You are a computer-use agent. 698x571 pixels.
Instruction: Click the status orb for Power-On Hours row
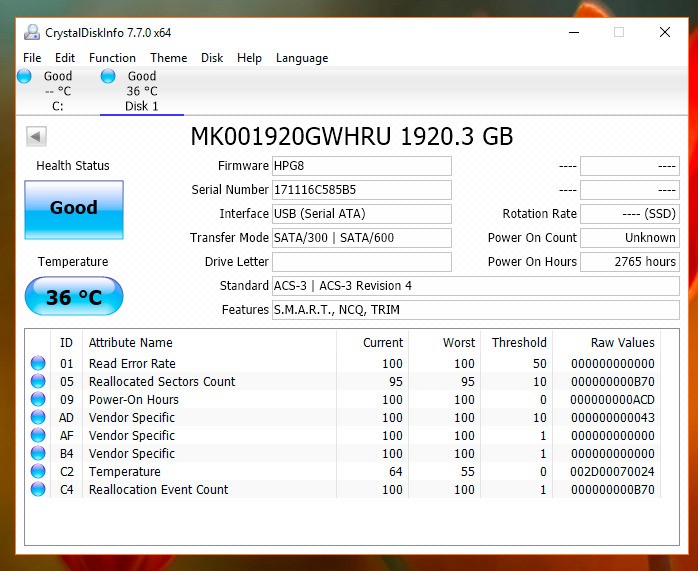[38, 400]
